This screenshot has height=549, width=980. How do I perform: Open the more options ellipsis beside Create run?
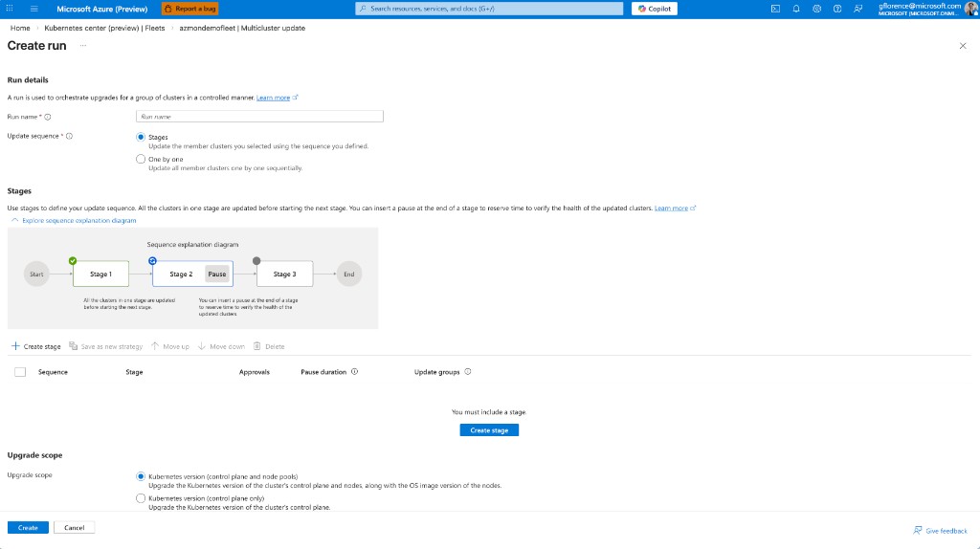[x=83, y=46]
